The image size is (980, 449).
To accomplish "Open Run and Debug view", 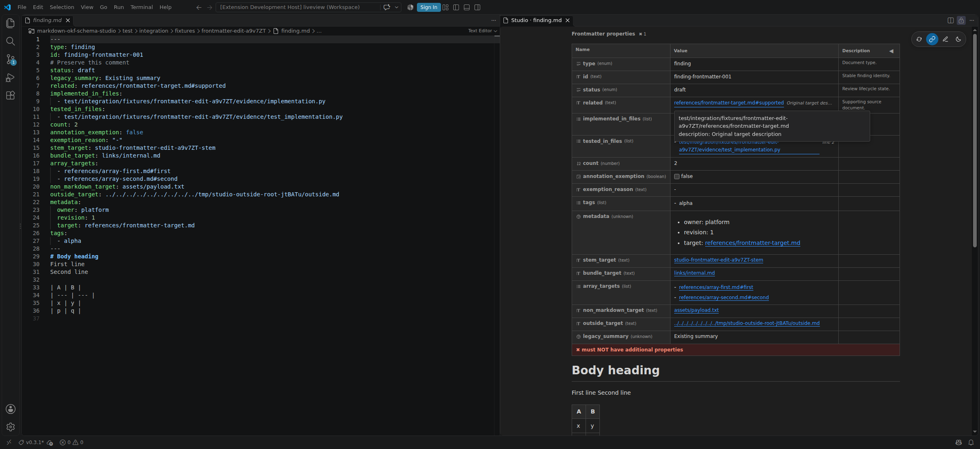I will pos(11,78).
